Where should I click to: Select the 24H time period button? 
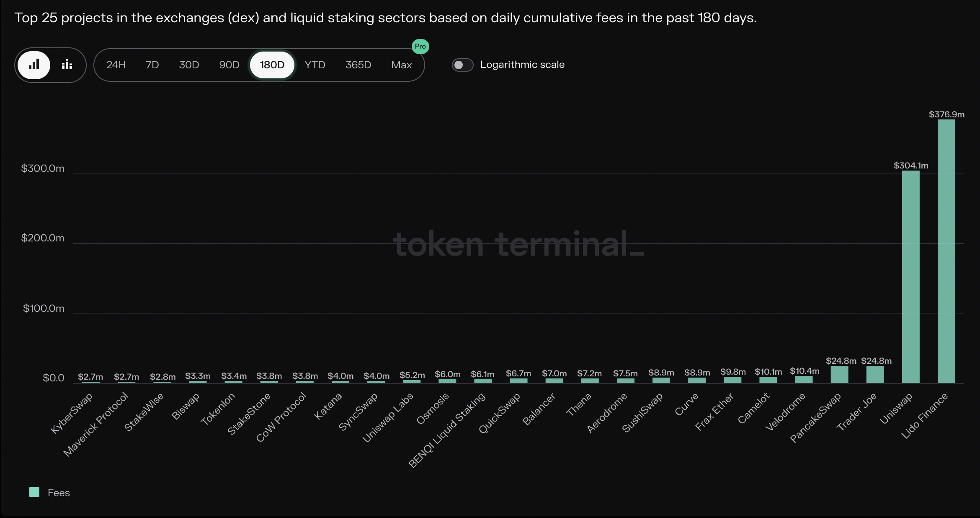coord(116,64)
